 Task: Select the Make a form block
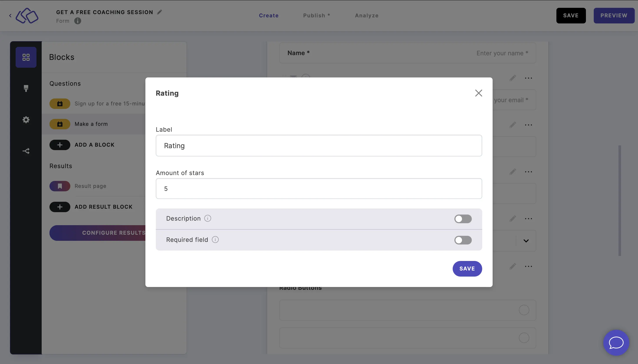coord(94,124)
